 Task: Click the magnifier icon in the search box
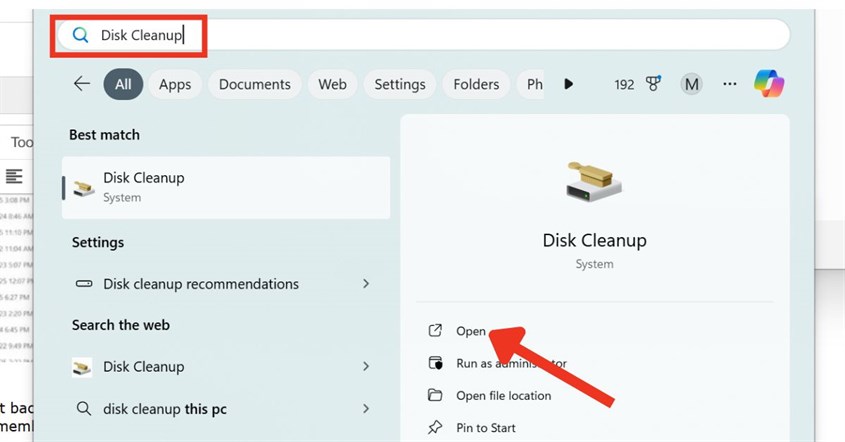[80, 35]
